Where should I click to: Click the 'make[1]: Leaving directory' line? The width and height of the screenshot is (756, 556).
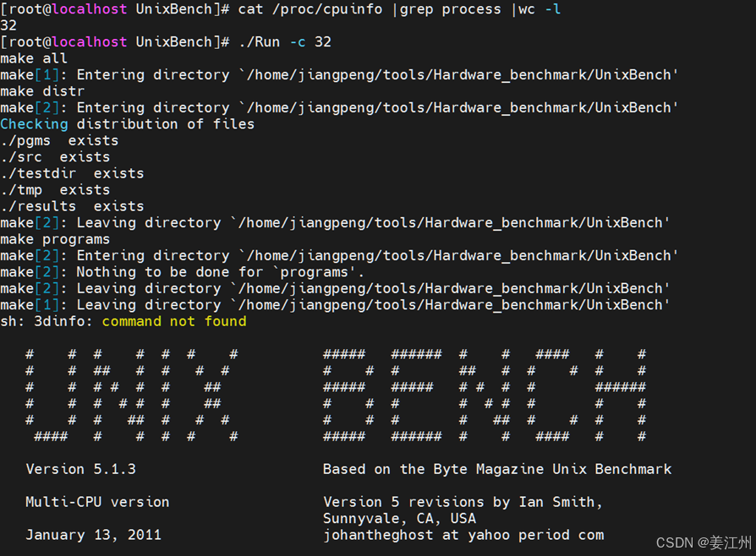pos(335,304)
